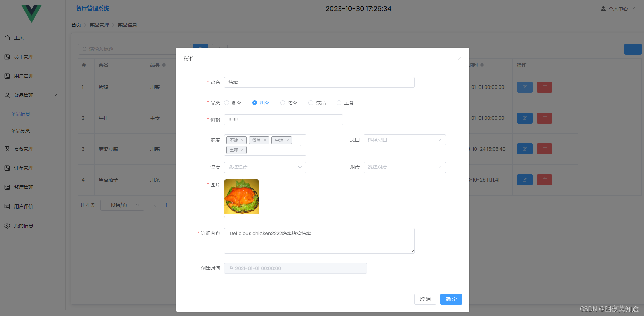The image size is (644, 316).
Task: Remove the 不辣 tag from 辣度
Action: coord(242,140)
